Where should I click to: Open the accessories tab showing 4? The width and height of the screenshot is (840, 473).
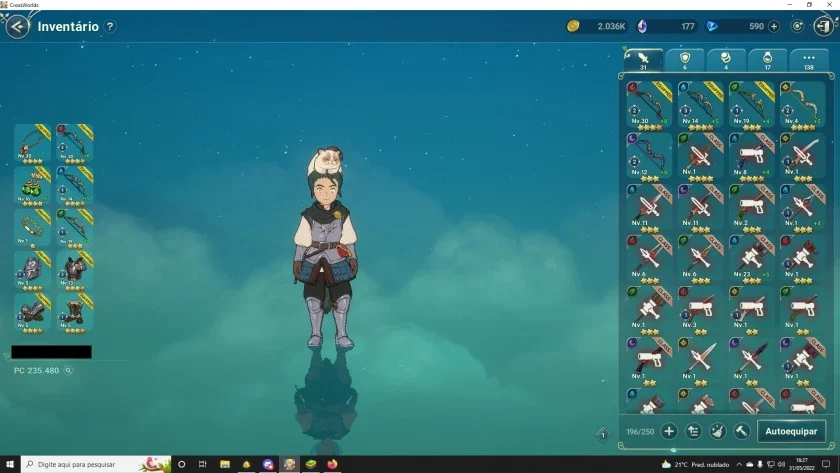pos(725,60)
